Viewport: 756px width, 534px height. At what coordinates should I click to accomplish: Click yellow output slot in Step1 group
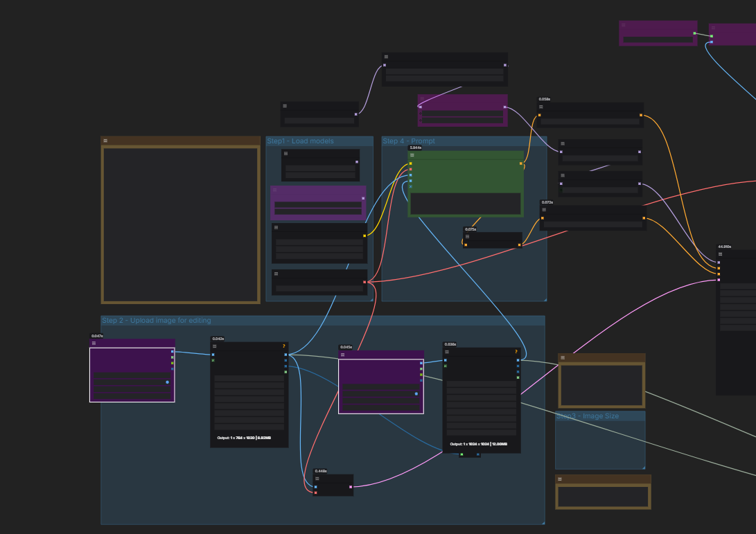coord(364,235)
